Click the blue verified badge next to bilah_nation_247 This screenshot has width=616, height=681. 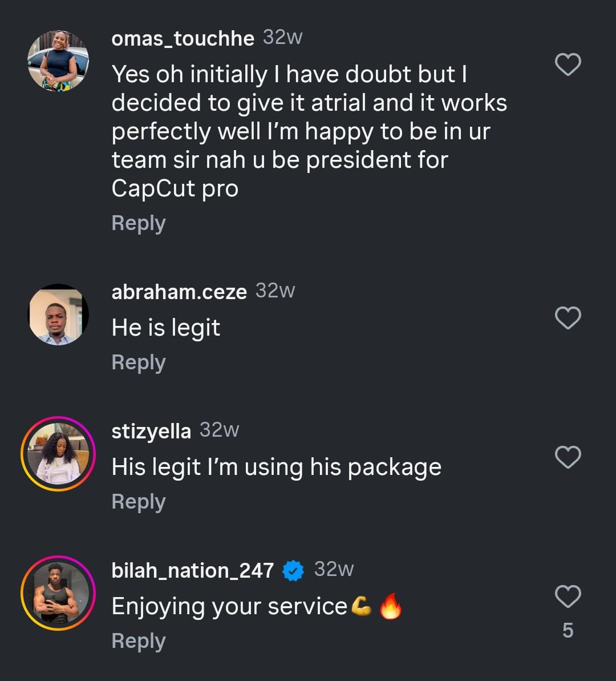(x=293, y=569)
